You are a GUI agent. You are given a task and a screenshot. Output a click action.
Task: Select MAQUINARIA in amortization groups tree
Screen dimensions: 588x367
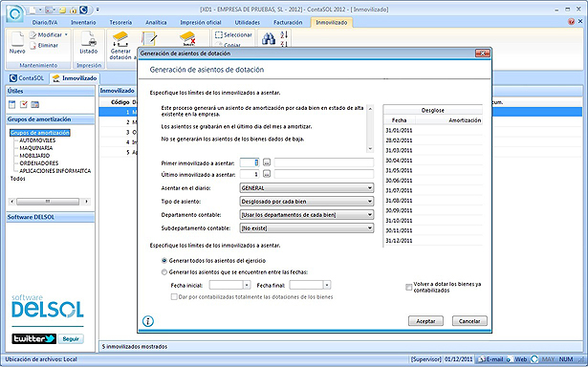tap(36, 148)
